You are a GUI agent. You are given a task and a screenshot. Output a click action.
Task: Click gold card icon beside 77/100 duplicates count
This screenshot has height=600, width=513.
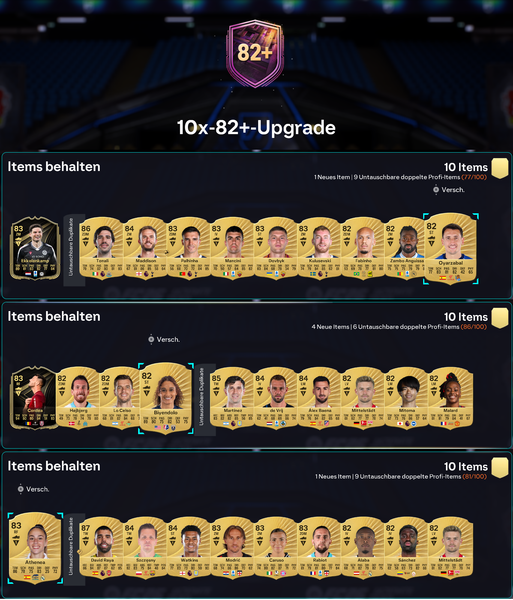(x=500, y=169)
